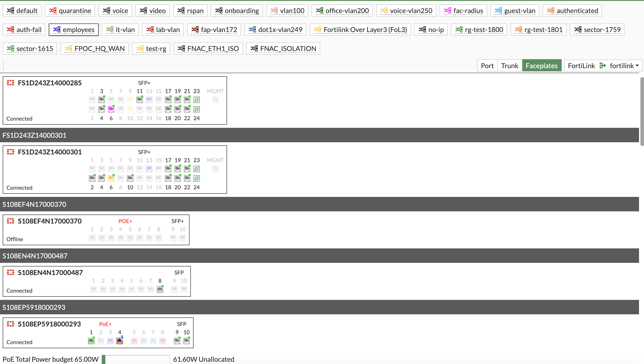Enable the guest-vlan filter badge
The image size is (644, 364).
(515, 10)
